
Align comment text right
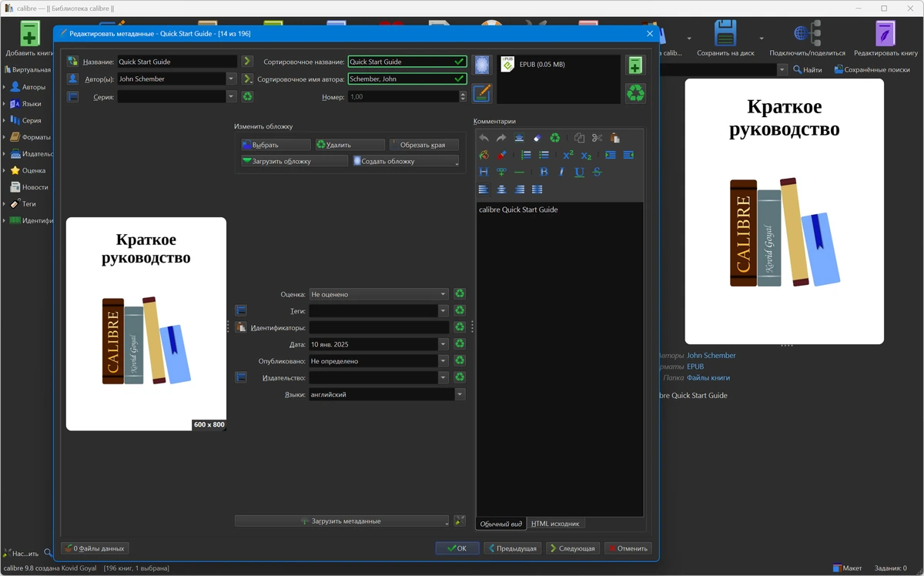pyautogui.click(x=519, y=189)
